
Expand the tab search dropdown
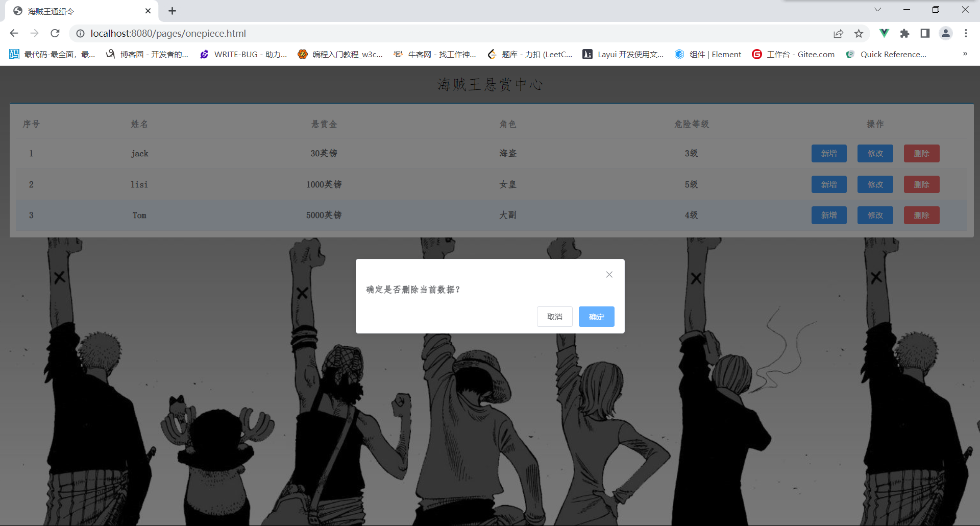877,10
